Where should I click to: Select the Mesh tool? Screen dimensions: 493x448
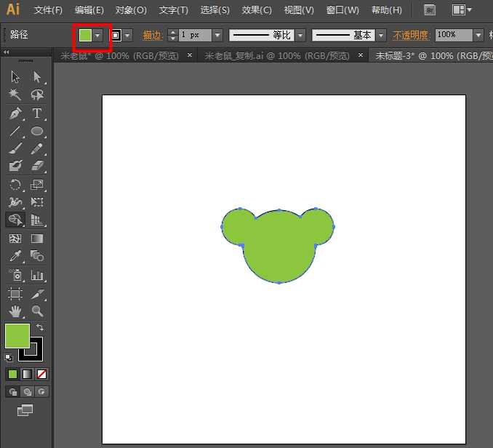click(x=15, y=239)
